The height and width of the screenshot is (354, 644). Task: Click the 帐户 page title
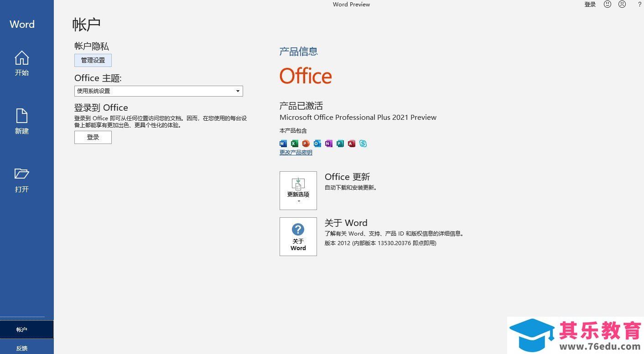coord(86,25)
